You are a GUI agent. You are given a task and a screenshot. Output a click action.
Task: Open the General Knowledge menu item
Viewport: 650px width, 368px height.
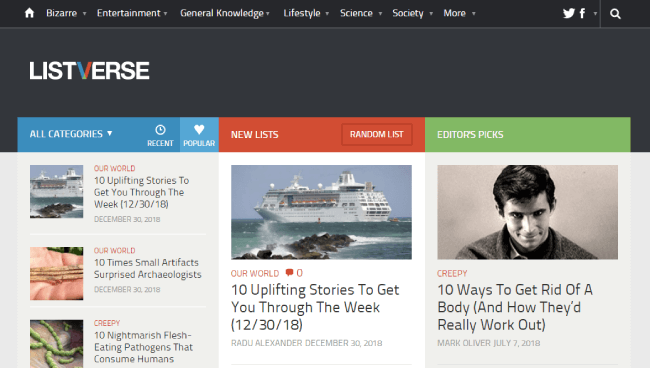222,13
